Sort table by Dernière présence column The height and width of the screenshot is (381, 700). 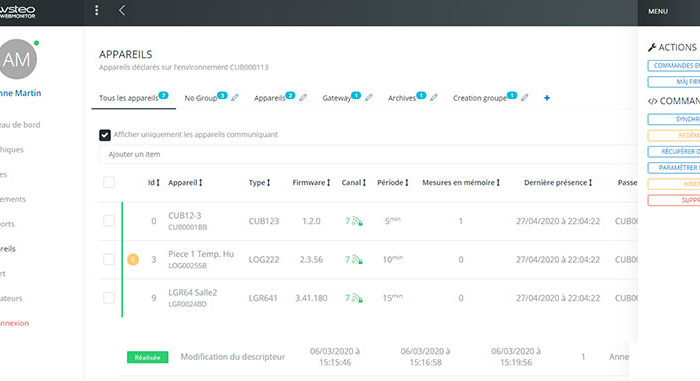tap(558, 183)
